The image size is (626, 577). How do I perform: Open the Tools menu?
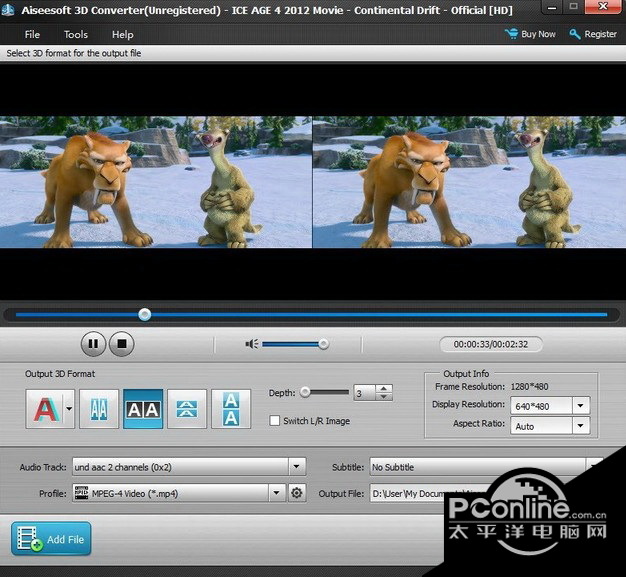tap(76, 35)
